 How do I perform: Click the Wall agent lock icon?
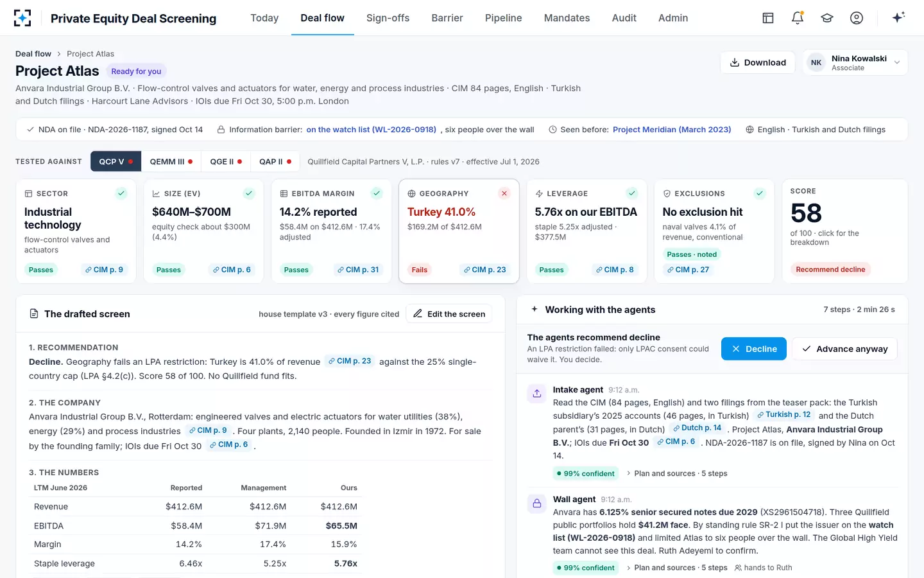537,504
